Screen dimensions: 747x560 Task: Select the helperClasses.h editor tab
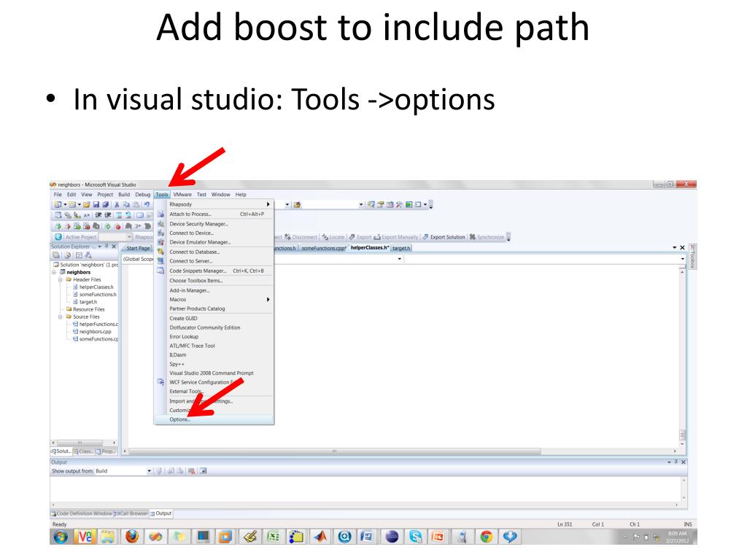[x=369, y=248]
